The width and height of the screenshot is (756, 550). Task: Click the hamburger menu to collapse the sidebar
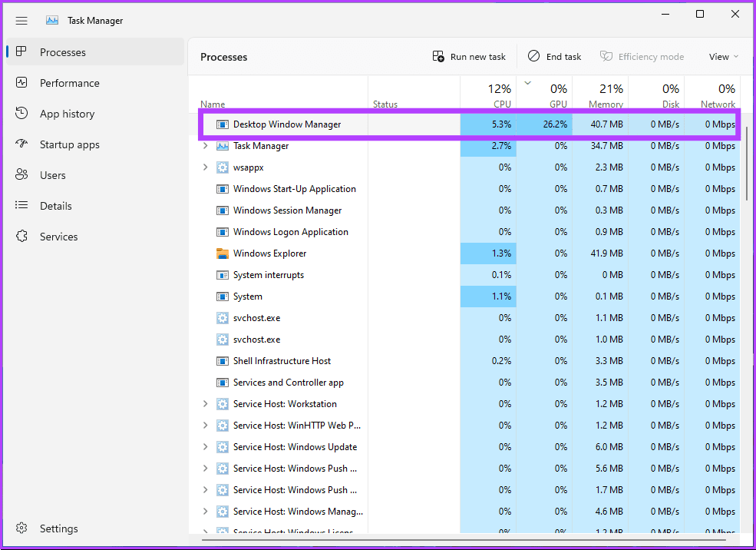(x=21, y=21)
